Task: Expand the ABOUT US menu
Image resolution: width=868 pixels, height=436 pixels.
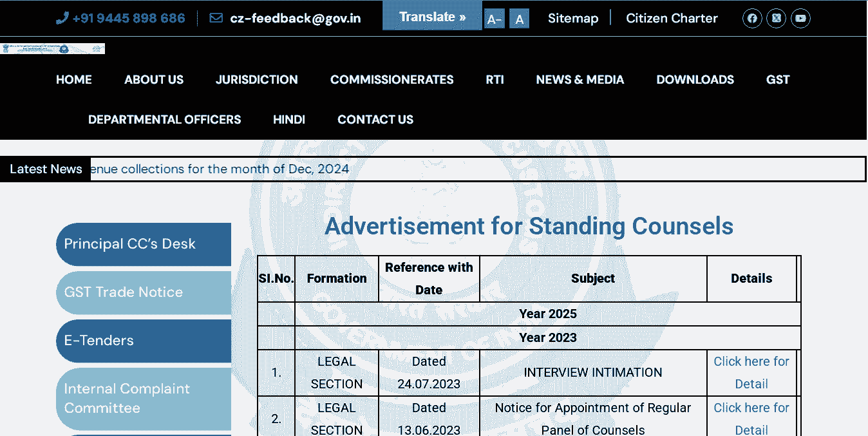Action: (x=153, y=79)
